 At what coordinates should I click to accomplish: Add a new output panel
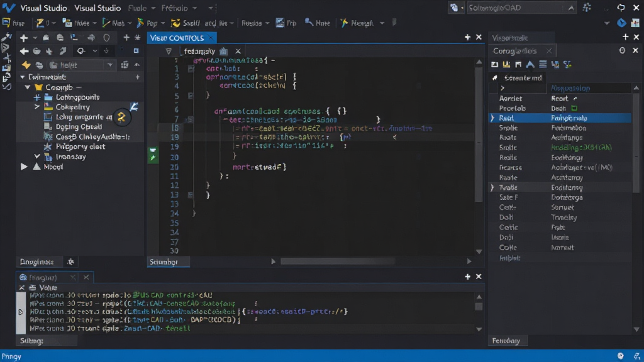pos(467,277)
